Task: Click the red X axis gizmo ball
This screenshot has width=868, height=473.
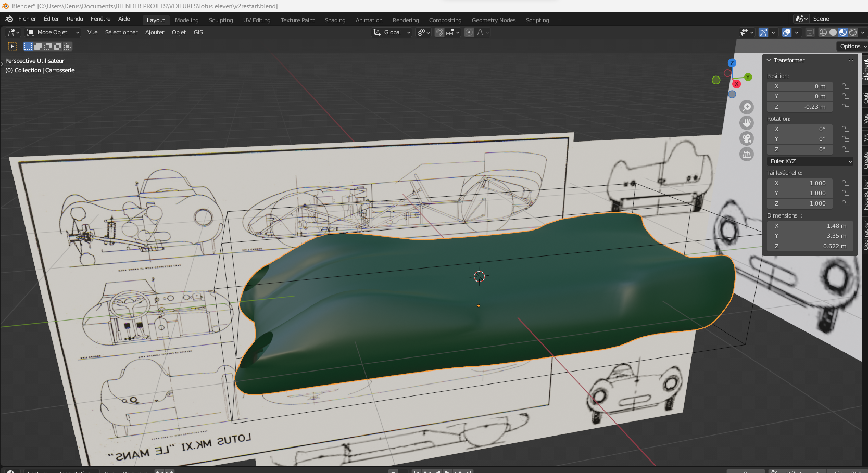Action: (x=736, y=84)
